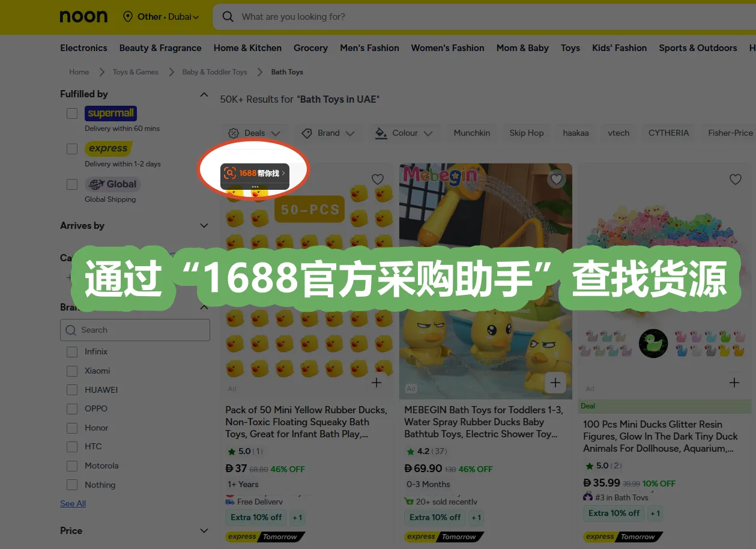The image size is (756, 549).
Task: Tick the supermall checkbox
Action: (72, 114)
